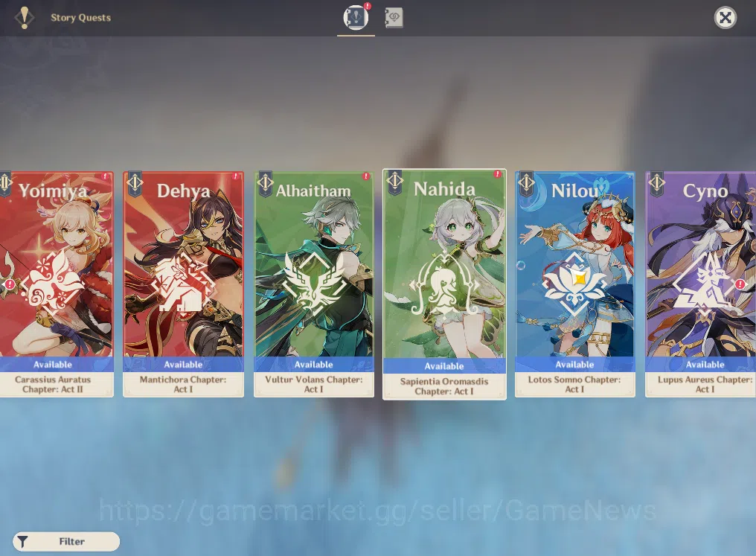
Task: Click the Dehya lion emblem icon
Action: pos(183,283)
